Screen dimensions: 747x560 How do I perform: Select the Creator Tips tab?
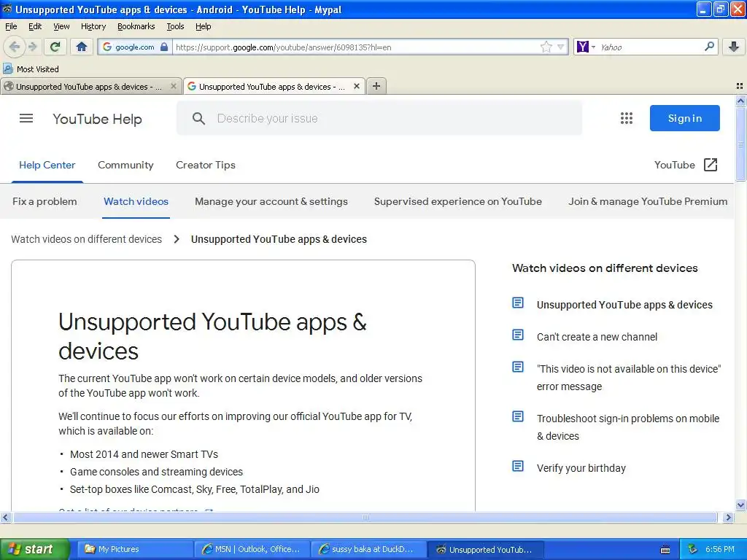[205, 165]
